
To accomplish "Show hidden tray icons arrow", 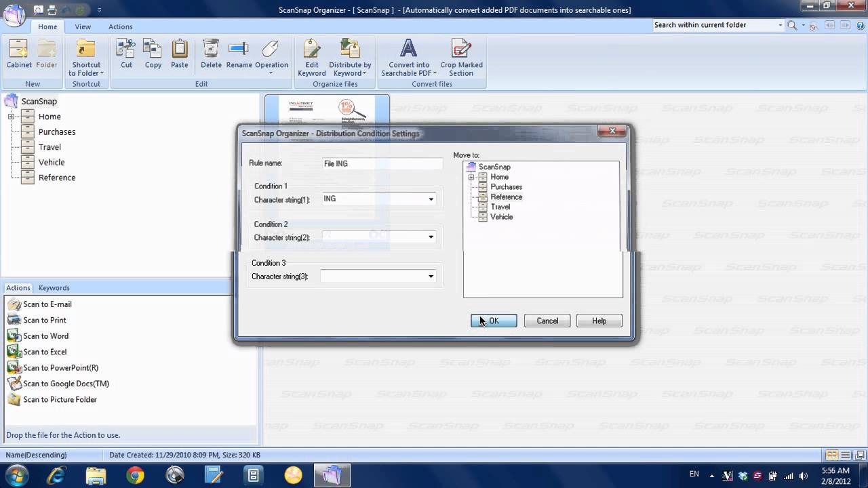I will (712, 476).
